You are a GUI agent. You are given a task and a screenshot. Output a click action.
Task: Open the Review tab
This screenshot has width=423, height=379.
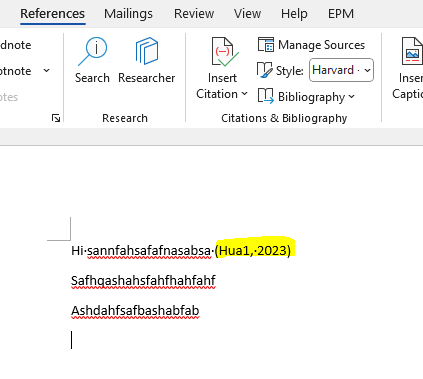194,14
